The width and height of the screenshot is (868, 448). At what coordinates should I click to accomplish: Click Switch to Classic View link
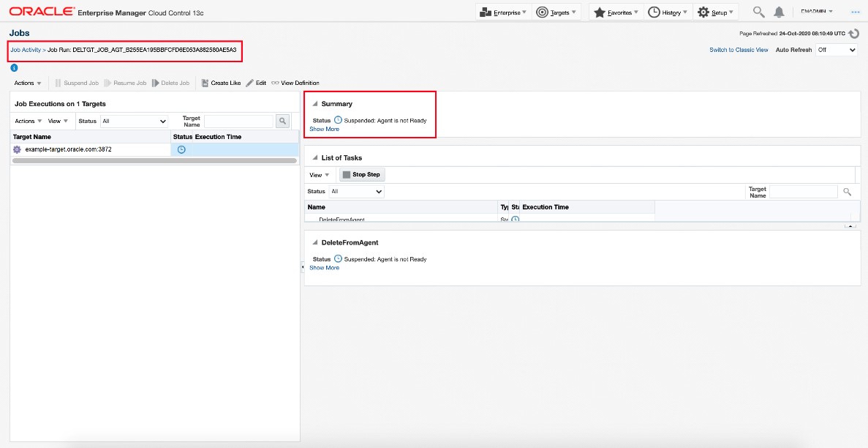coord(739,50)
